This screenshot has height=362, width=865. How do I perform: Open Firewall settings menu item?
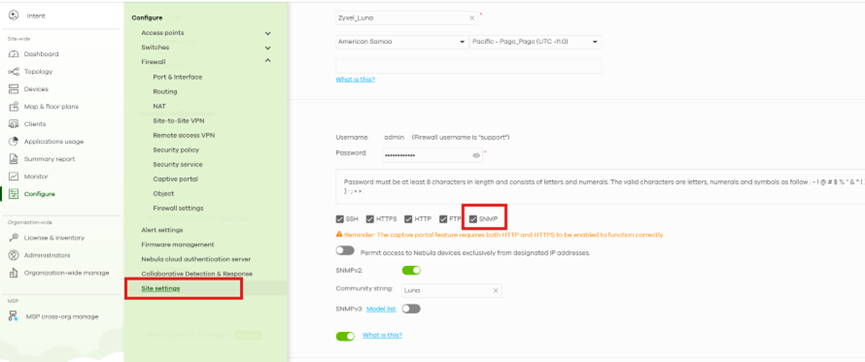pyautogui.click(x=178, y=208)
